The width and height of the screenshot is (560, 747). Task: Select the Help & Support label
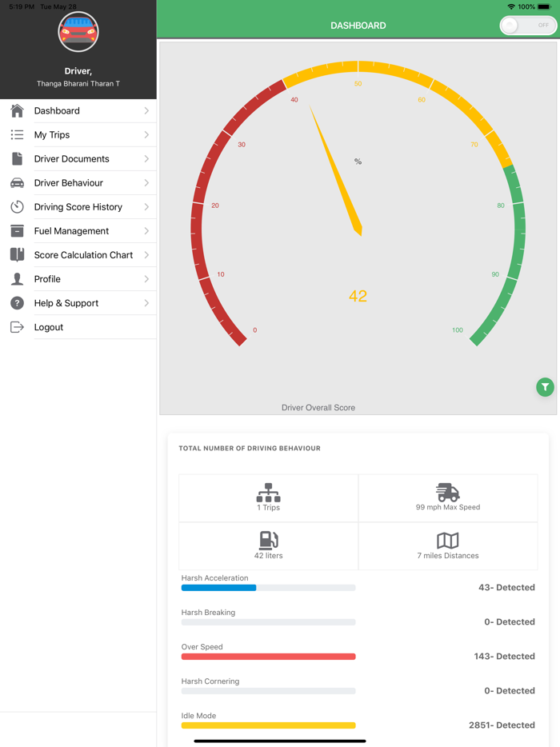[x=66, y=303]
